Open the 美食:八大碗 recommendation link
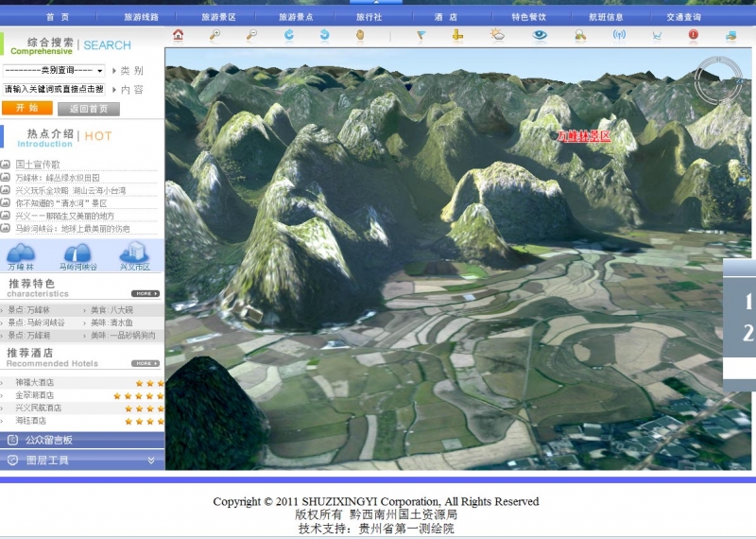756x539 pixels. (112, 310)
